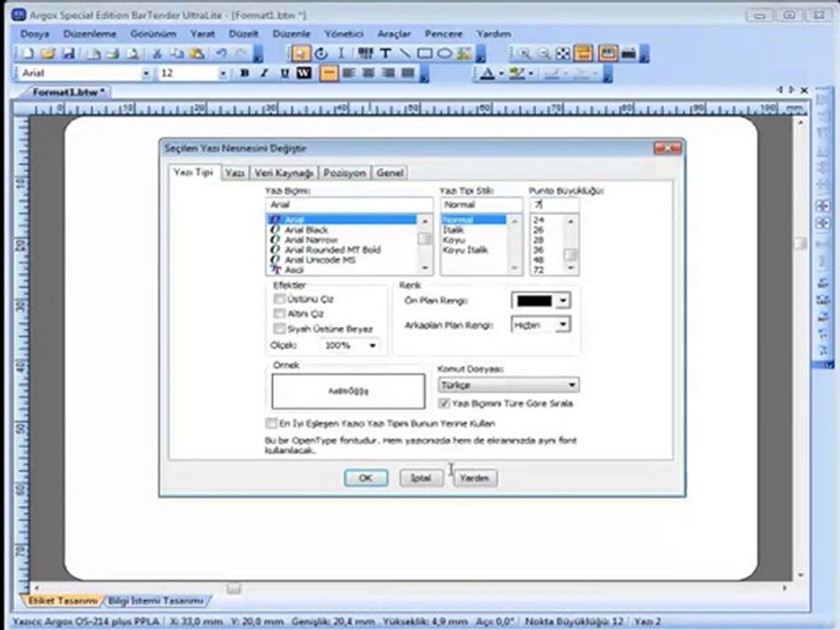Click the Zoom to fit icon

coord(563,54)
